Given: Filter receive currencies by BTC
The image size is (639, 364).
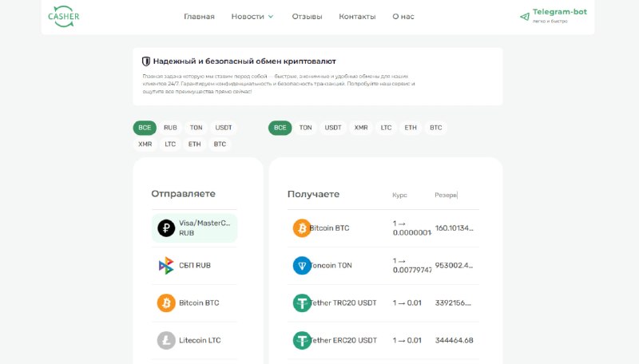Looking at the screenshot, I should [x=435, y=128].
